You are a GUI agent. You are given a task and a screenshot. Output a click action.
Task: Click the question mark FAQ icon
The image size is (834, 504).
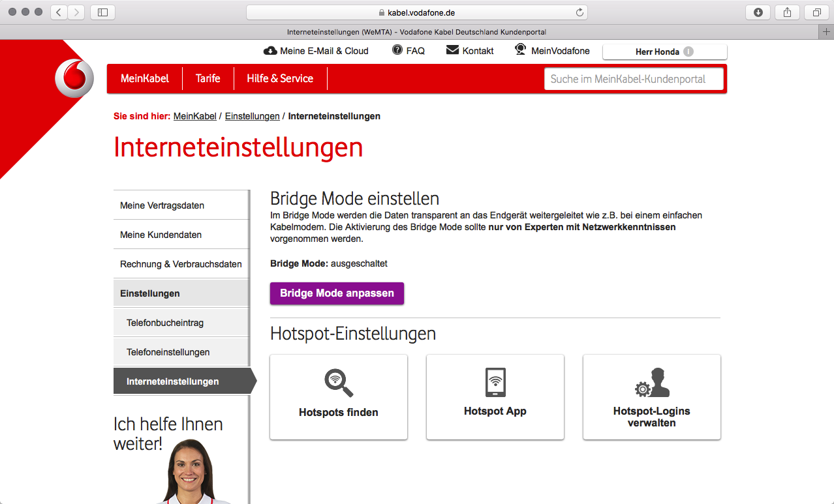click(x=397, y=50)
